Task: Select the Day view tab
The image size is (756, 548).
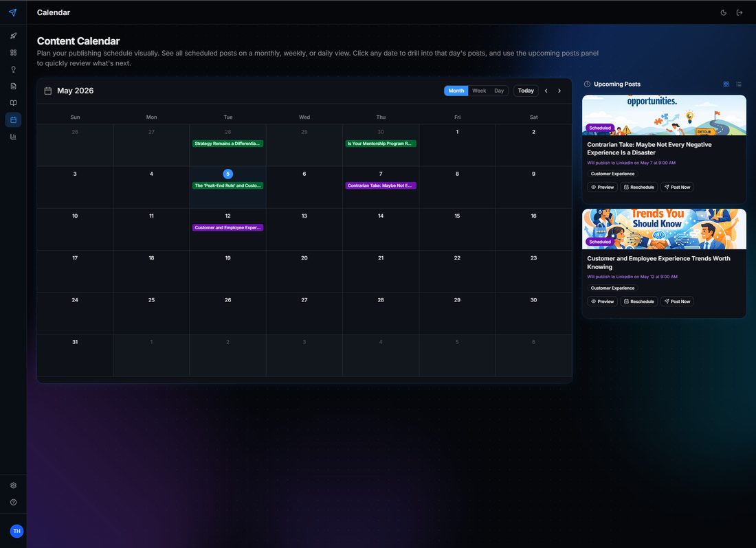Action: pyautogui.click(x=499, y=91)
